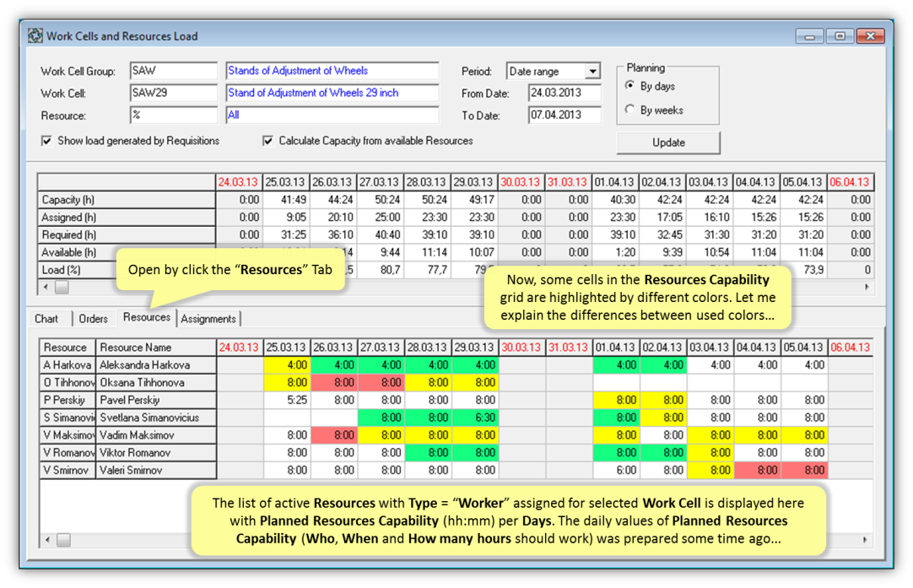The height and width of the screenshot is (588, 913).
Task: Switch to the Assignments tab
Action: pyautogui.click(x=208, y=318)
